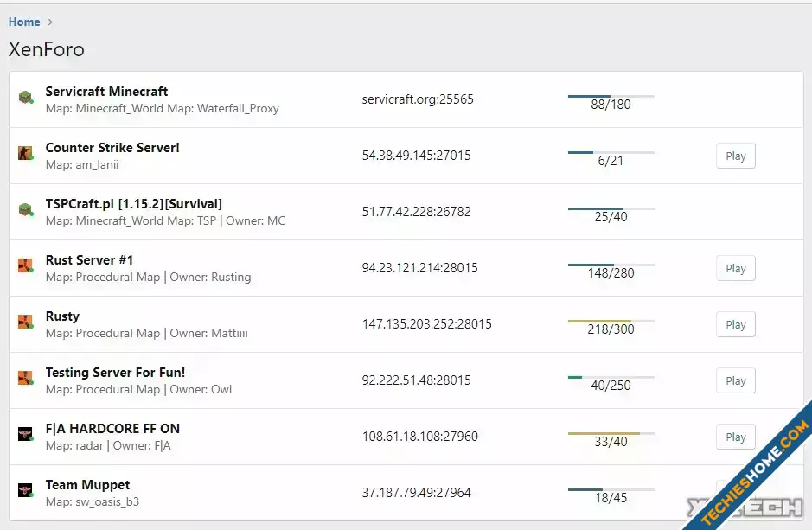
Task: Select the address 147.135.203.252:28015
Action: [426, 324]
